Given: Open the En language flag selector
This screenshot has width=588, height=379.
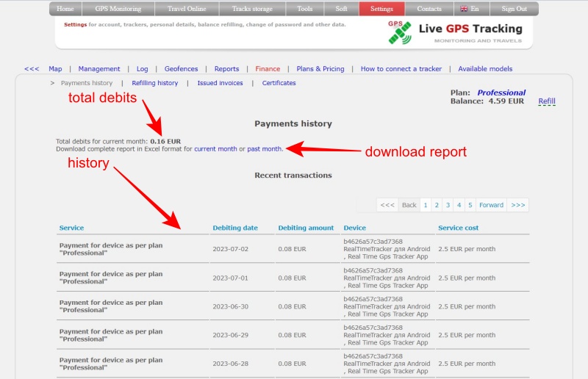Looking at the screenshot, I should (469, 9).
